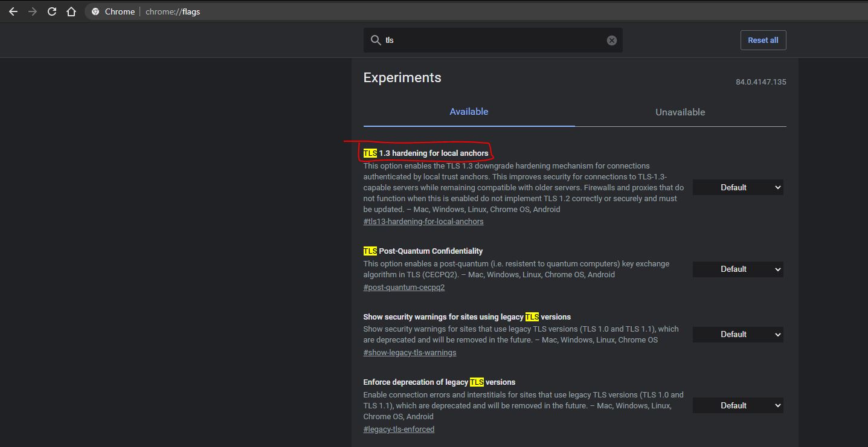This screenshot has height=447, width=868.
Task: Open the #tls13-hardening-for-local-anchors link
Action: (x=423, y=221)
